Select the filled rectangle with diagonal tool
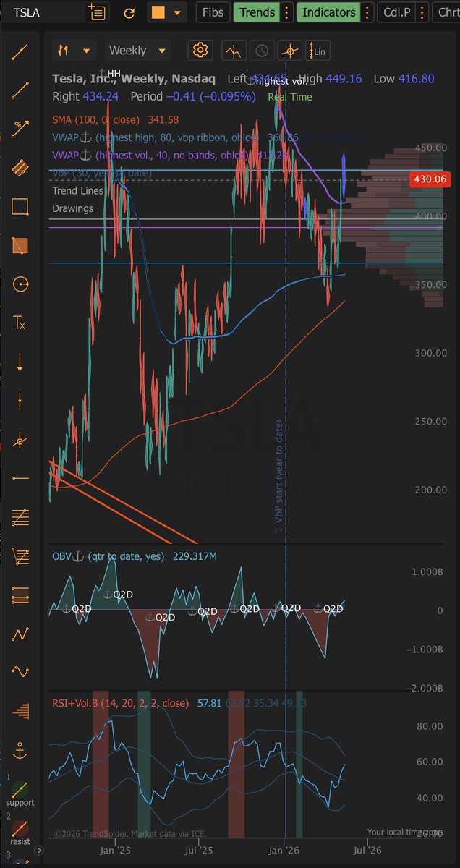This screenshot has height=868, width=460. [x=20, y=245]
